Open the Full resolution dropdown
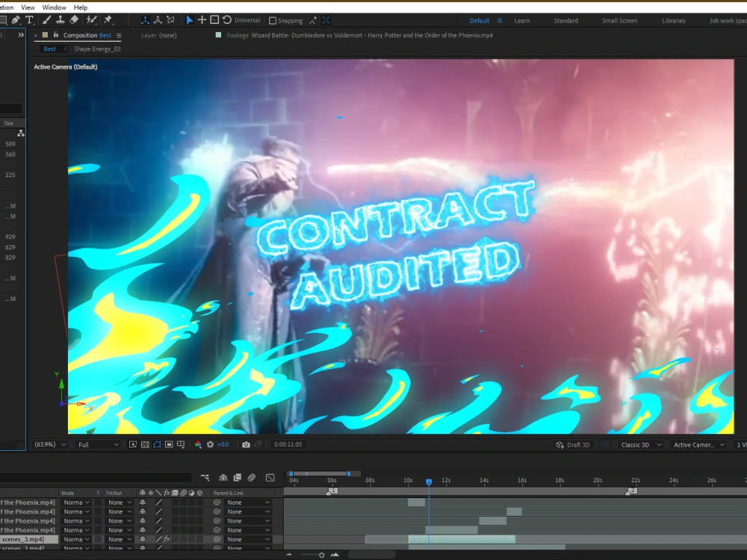 click(98, 445)
